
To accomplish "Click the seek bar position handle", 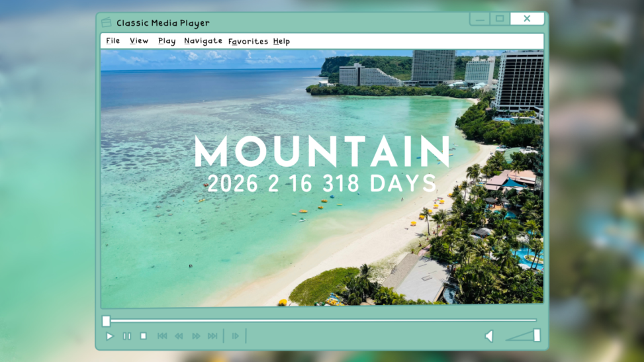I will (x=106, y=321).
